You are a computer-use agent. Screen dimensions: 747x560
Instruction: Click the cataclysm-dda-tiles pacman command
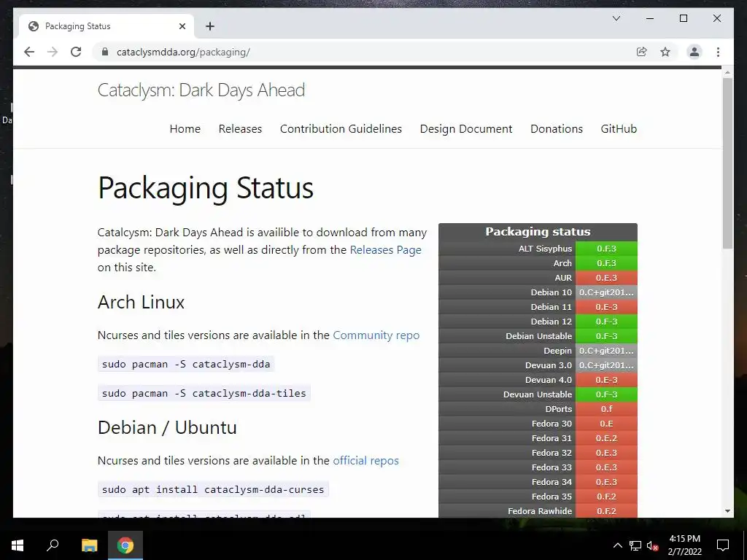pos(204,393)
